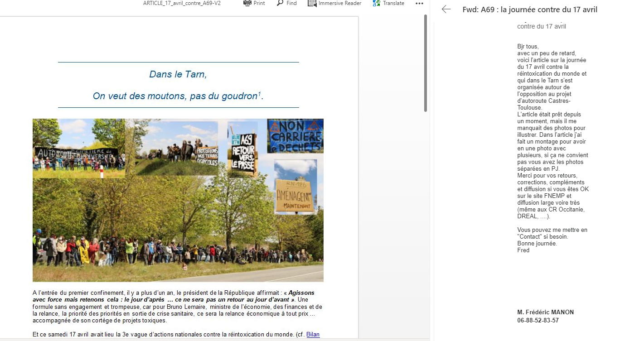Click 'Merci pour vos retours,' in email
The width and height of the screenshot is (644, 341).
(x=548, y=176)
